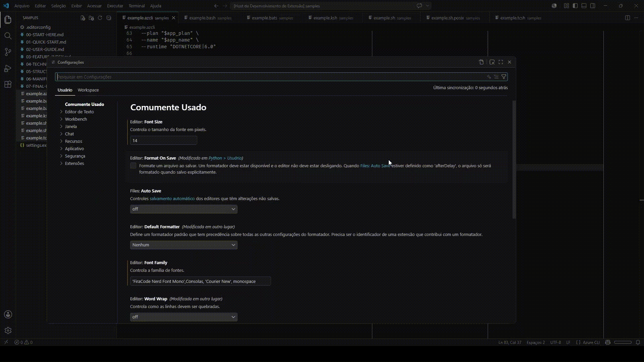This screenshot has height=362, width=644.
Task: Expand the Aplicativo settings section
Action: (x=61, y=148)
